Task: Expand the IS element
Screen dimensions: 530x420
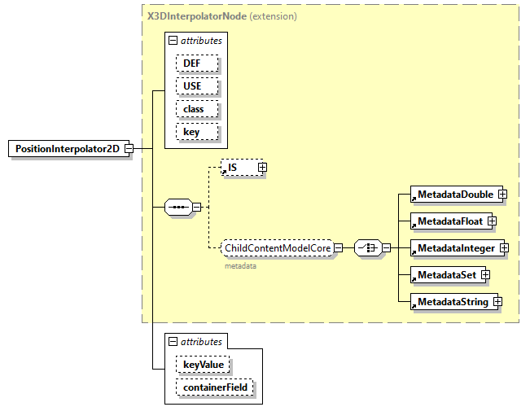Action: tap(262, 168)
